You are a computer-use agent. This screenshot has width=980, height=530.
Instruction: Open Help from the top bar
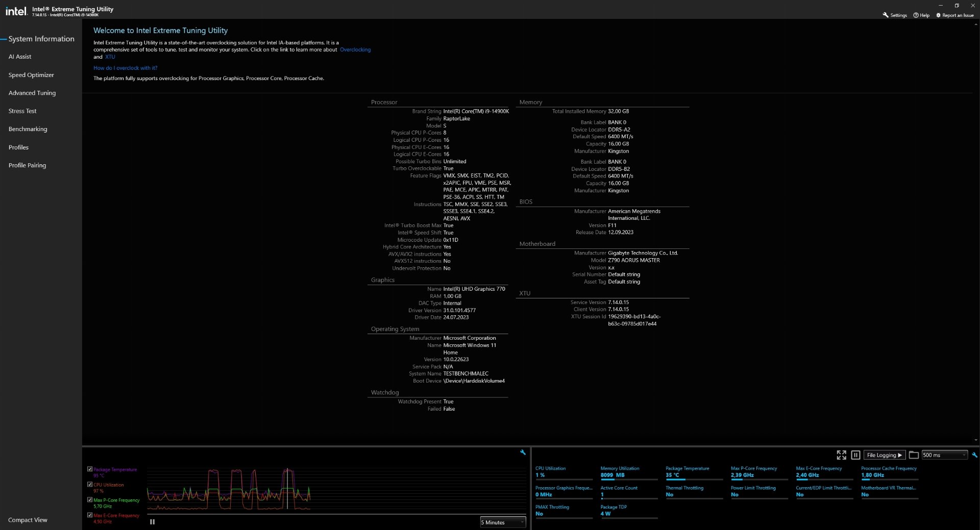click(x=921, y=15)
